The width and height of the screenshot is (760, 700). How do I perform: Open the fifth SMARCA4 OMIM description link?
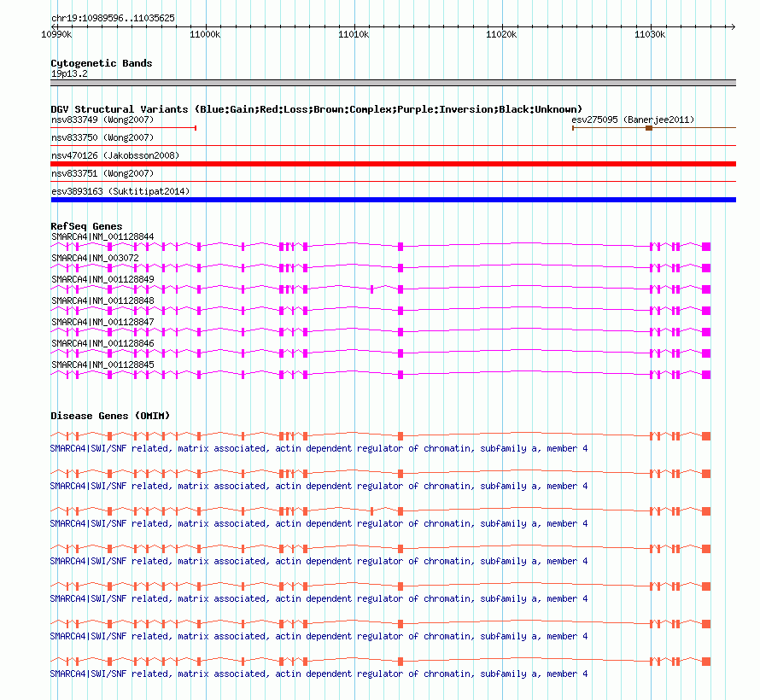(x=319, y=598)
